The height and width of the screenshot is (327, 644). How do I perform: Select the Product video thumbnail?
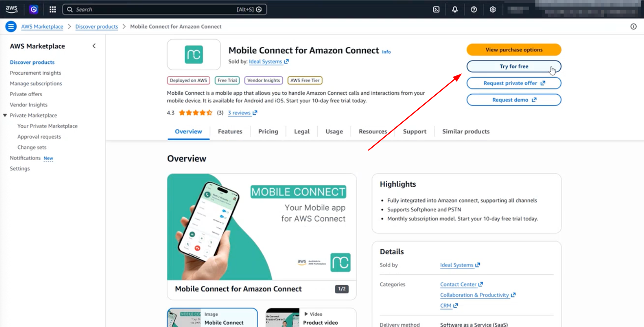[311, 318]
